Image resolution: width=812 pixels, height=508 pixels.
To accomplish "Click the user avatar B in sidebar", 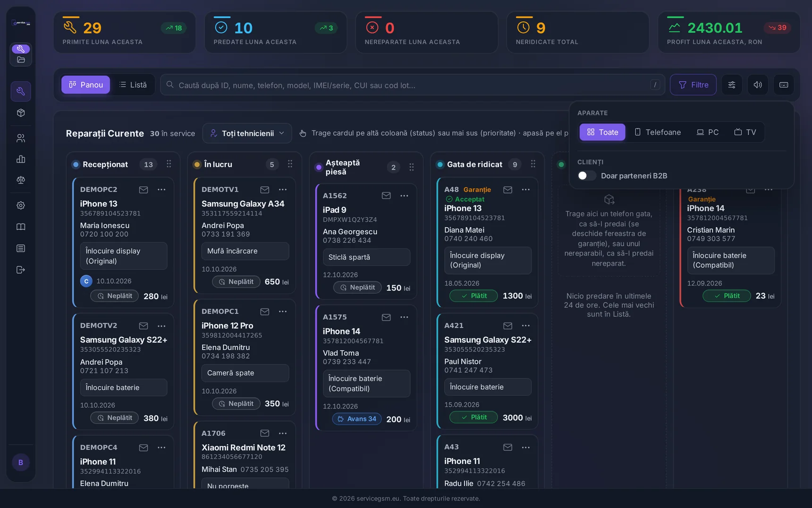I will click(21, 463).
